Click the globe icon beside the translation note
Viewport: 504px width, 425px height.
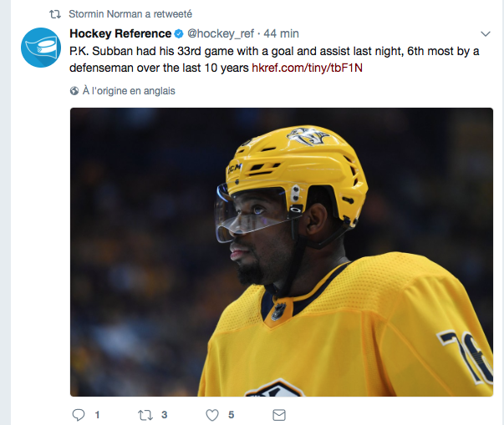point(74,91)
